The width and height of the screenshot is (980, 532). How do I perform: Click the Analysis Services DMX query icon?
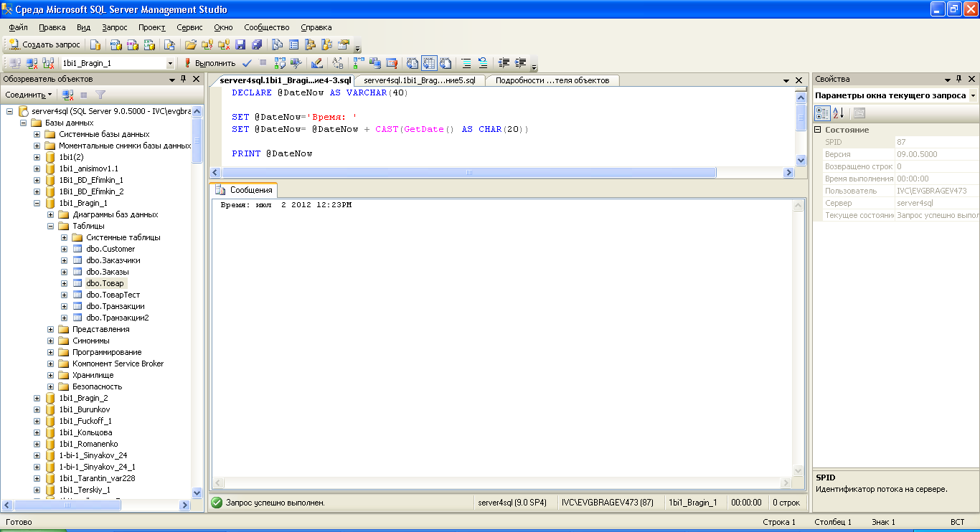point(132,44)
